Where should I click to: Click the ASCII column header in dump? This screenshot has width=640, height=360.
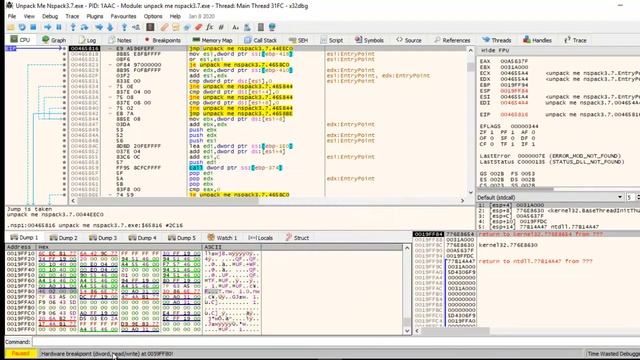tap(231, 247)
